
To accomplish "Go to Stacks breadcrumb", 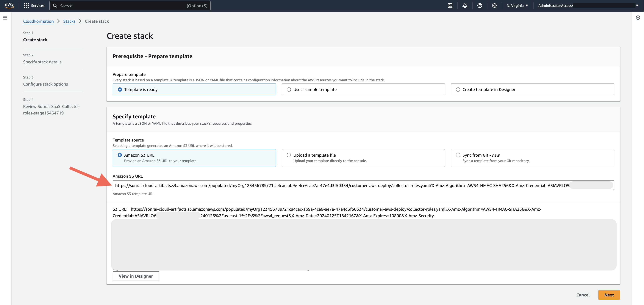I will coord(69,21).
